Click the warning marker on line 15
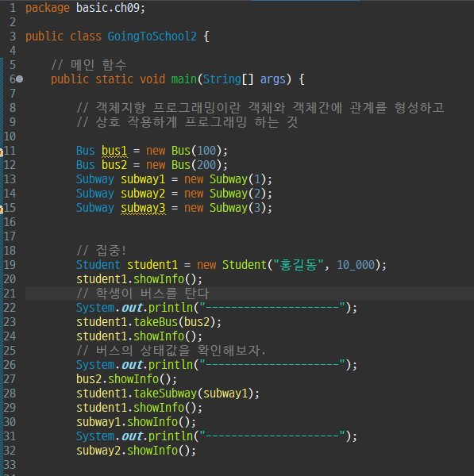This screenshot has height=476, width=474. click(x=1, y=208)
